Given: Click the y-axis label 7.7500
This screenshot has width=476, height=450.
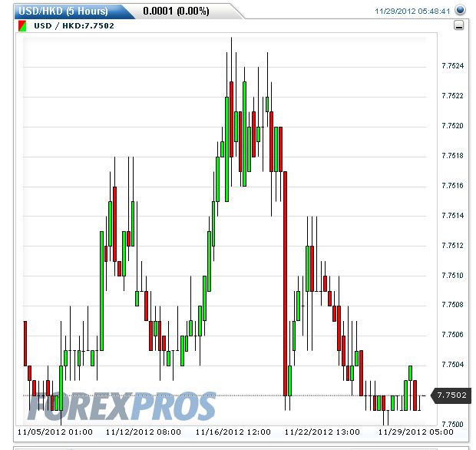Looking at the screenshot, I should point(453,424).
